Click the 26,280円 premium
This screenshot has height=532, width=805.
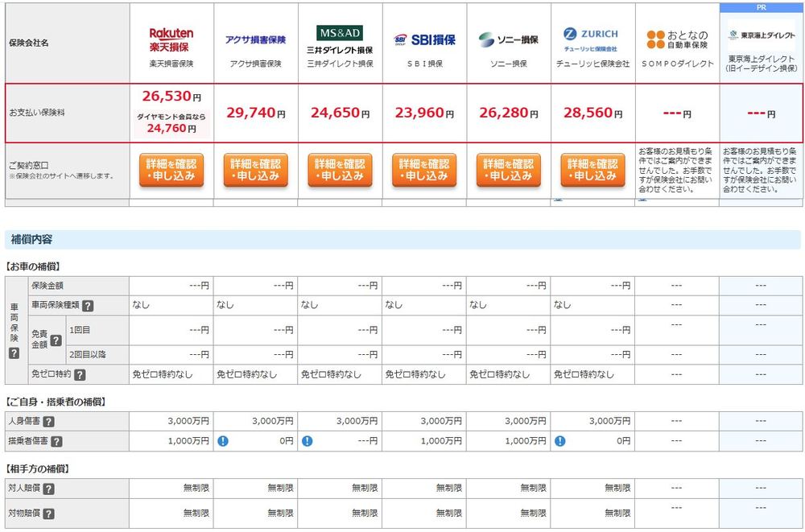click(x=508, y=113)
